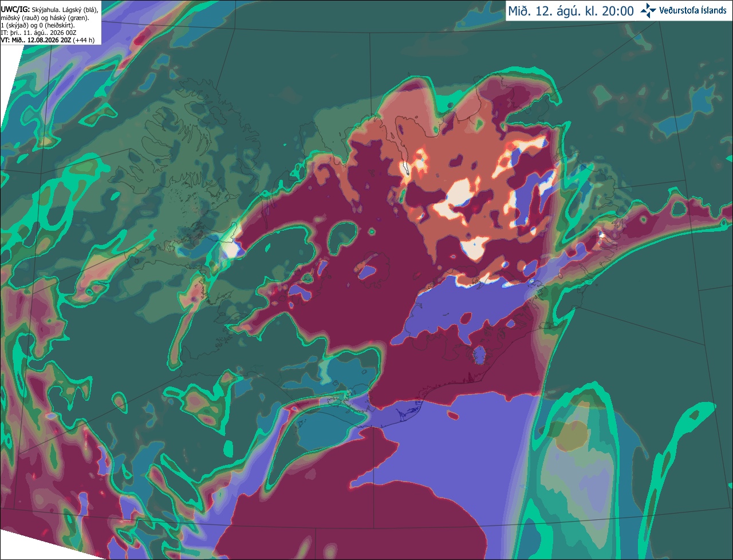Click the Veðurstofa Íslands text label

tap(692, 10)
